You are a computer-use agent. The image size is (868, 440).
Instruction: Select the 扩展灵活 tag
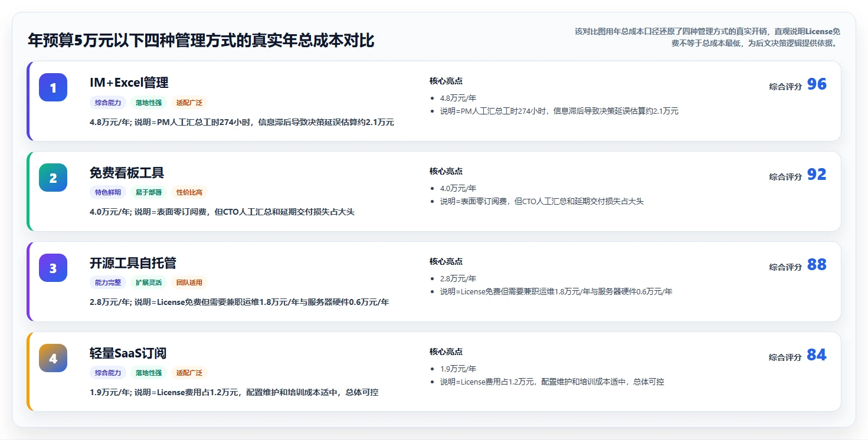coord(149,283)
